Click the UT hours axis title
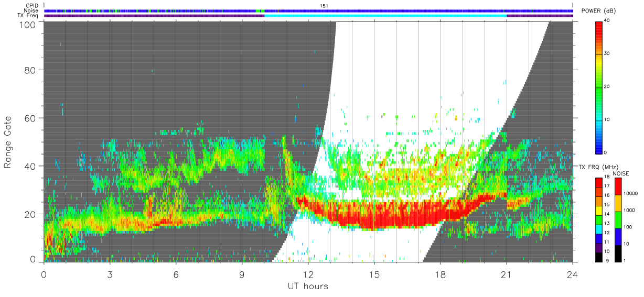The image size is (644, 297). (308, 287)
